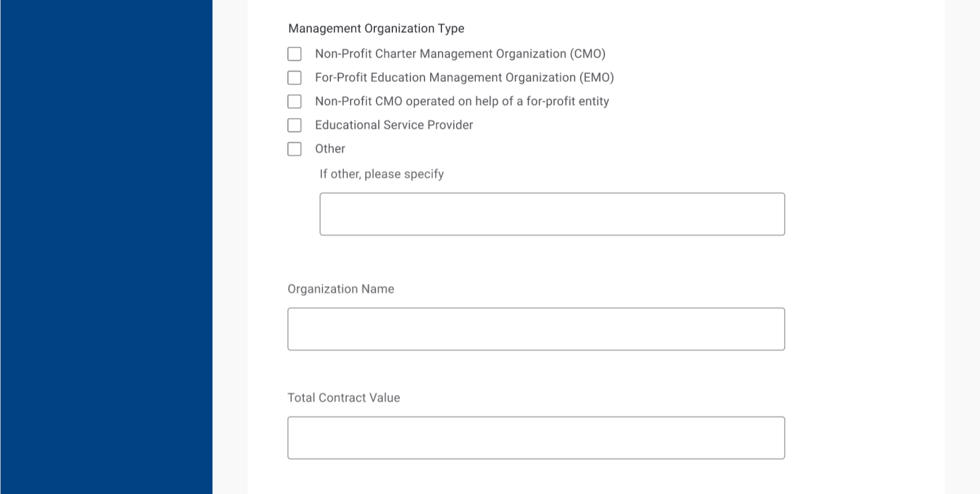Viewport: 980px width, 494px height.
Task: Click the dark blue sidebar panel
Action: (x=106, y=247)
